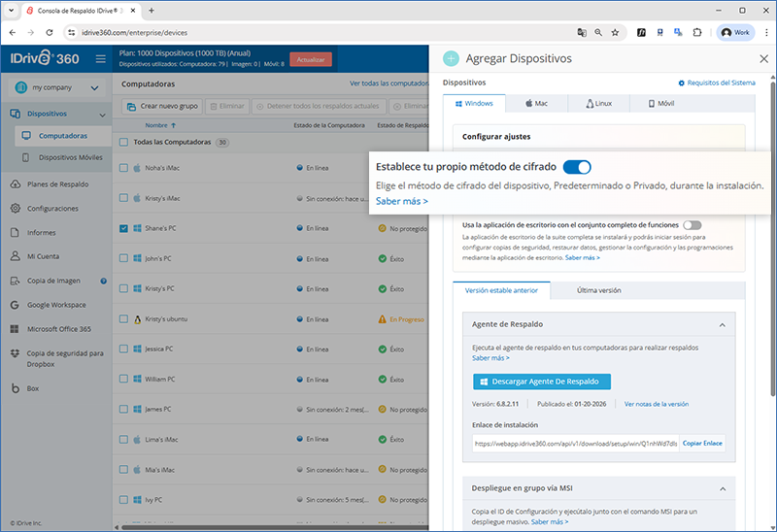Enable the full desktop application toggle
The height and width of the screenshot is (532, 777).
692,225
